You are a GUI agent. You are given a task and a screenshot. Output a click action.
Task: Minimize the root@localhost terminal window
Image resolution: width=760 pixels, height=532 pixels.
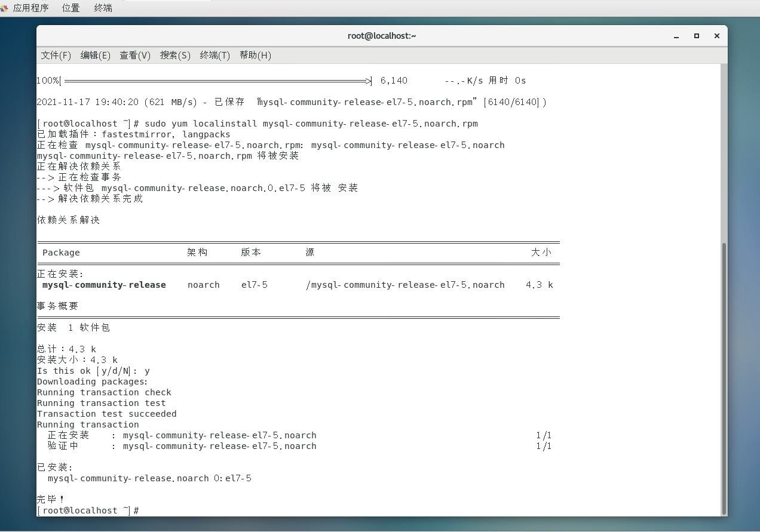click(676, 36)
